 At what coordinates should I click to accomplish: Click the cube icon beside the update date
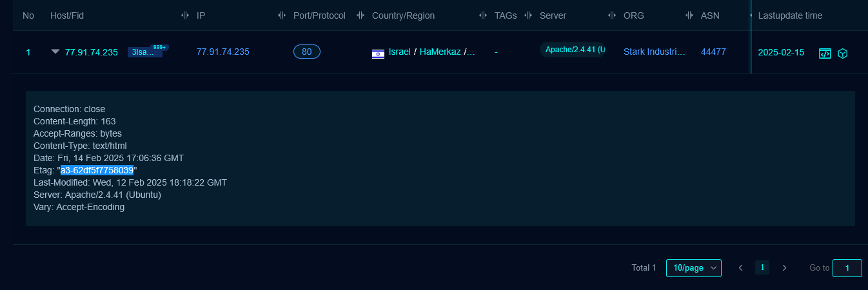tap(842, 53)
